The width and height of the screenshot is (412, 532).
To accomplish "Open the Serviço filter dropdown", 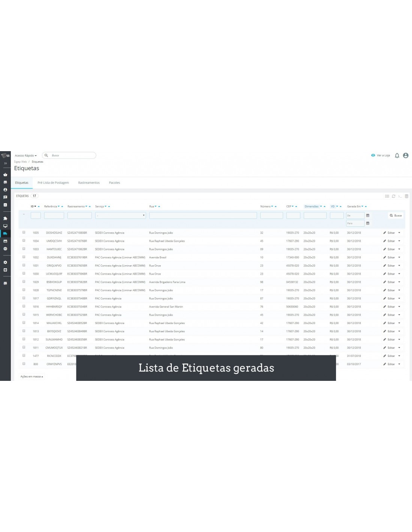I will click(x=120, y=215).
